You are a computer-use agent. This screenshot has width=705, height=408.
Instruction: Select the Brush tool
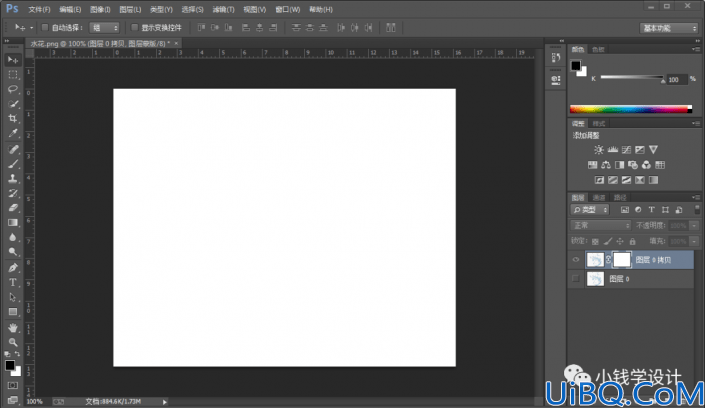13,164
